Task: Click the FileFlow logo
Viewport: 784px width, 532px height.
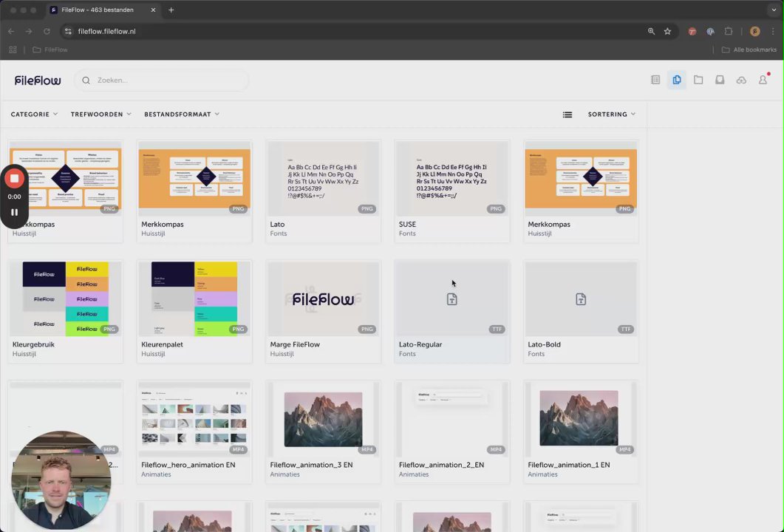Action: 38,80
